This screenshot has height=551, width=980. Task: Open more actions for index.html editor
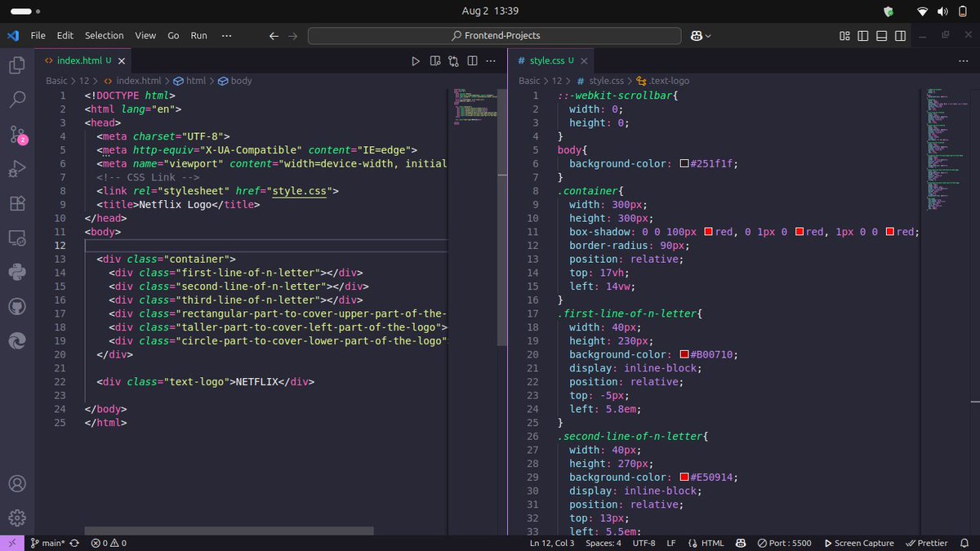click(x=491, y=60)
